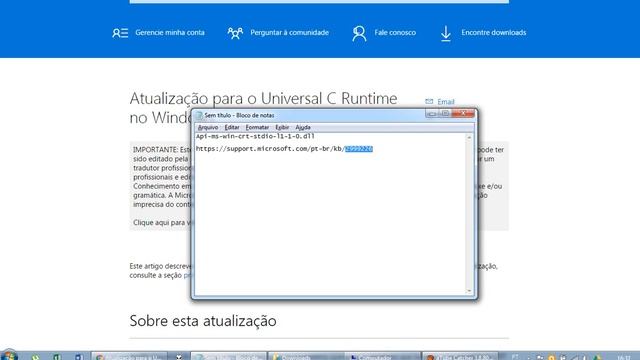Click the 'https://support.microsoft.com/pt-br/kb/' URL text
640x360 pixels.
tap(270, 149)
